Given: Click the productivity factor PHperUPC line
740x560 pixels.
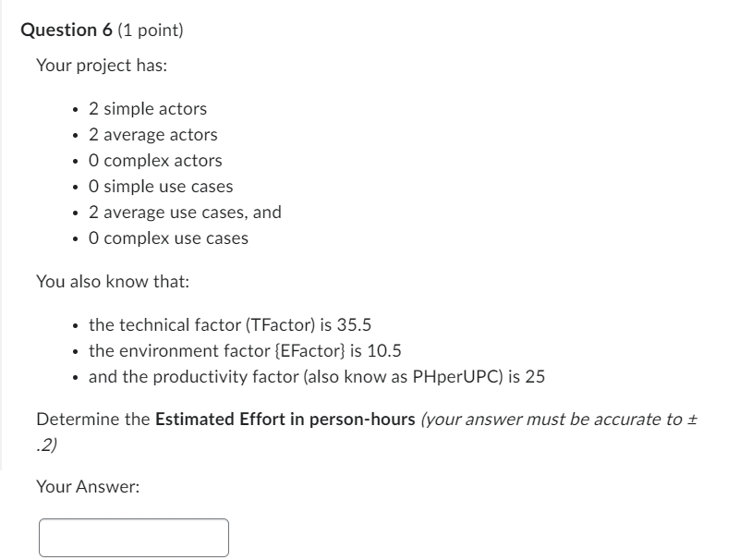Looking at the screenshot, I should pyautogui.click(x=317, y=377).
